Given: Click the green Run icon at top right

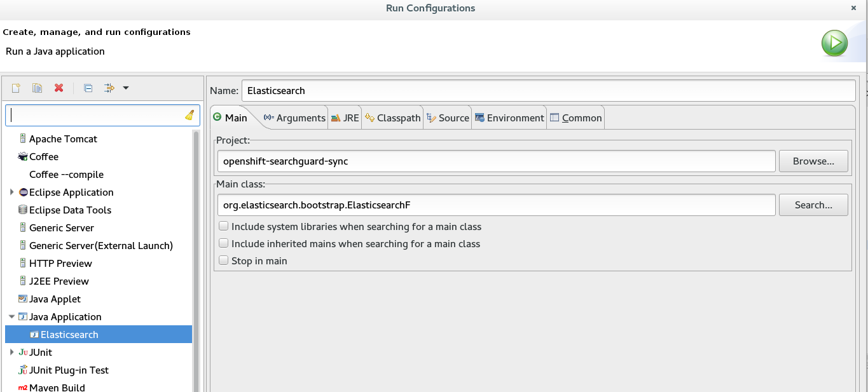Looking at the screenshot, I should point(834,43).
